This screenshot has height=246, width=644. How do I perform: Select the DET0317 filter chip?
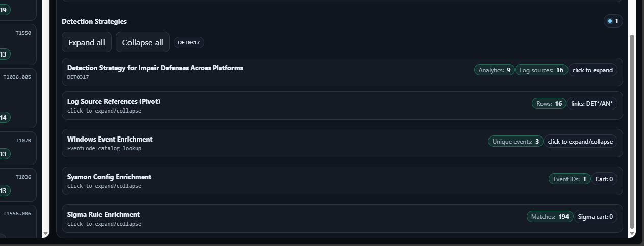189,43
